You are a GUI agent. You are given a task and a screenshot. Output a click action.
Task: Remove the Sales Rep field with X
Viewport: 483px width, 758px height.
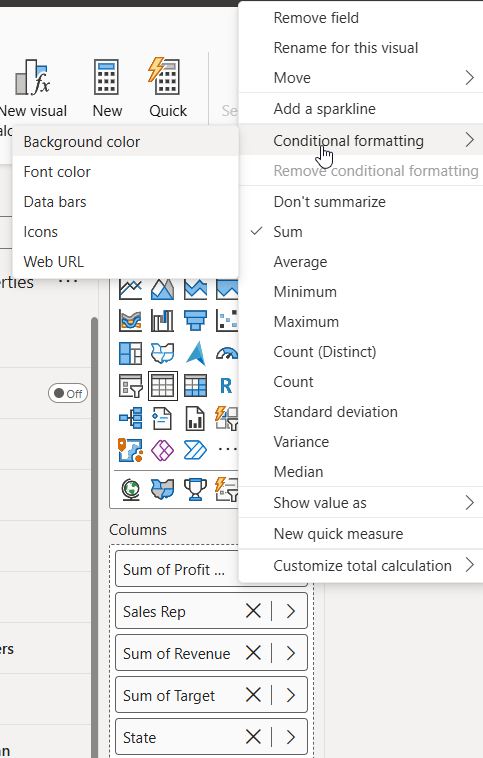point(253,612)
